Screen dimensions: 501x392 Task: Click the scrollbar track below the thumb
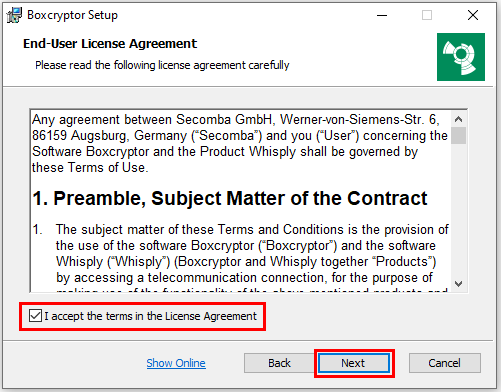(x=459, y=210)
